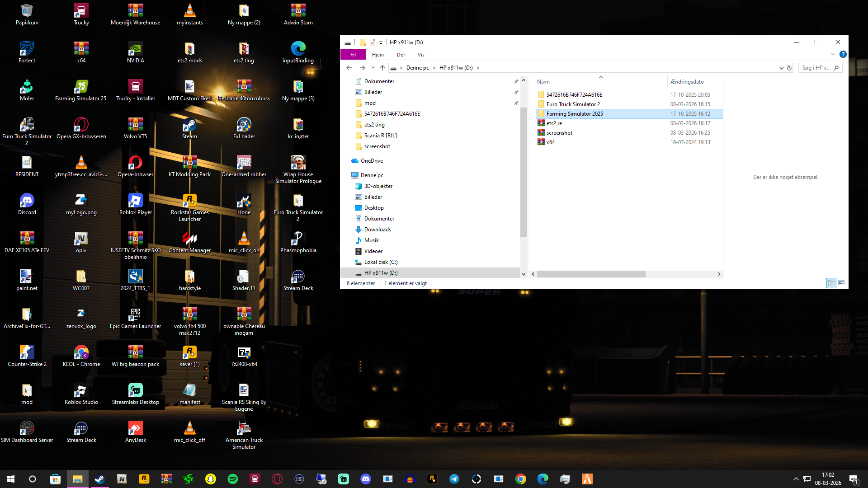The width and height of the screenshot is (868, 488).
Task: Click the Up one level arrow in Explorer
Action: tap(382, 68)
